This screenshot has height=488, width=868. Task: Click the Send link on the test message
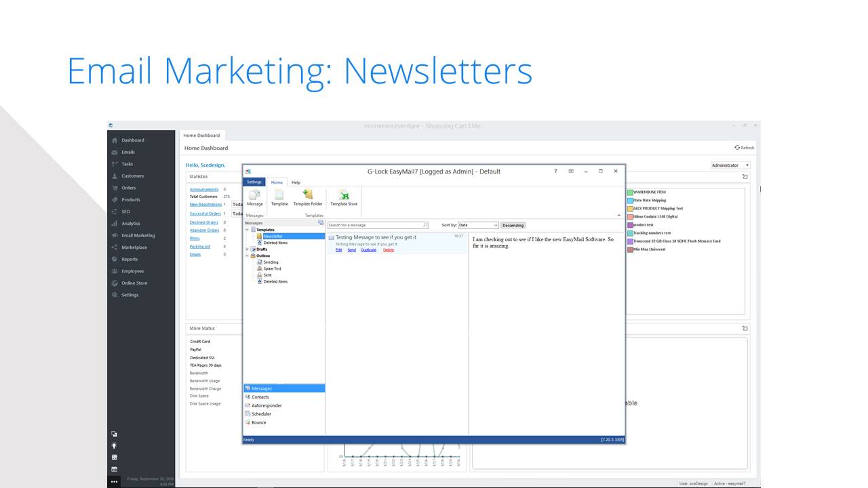[351, 250]
